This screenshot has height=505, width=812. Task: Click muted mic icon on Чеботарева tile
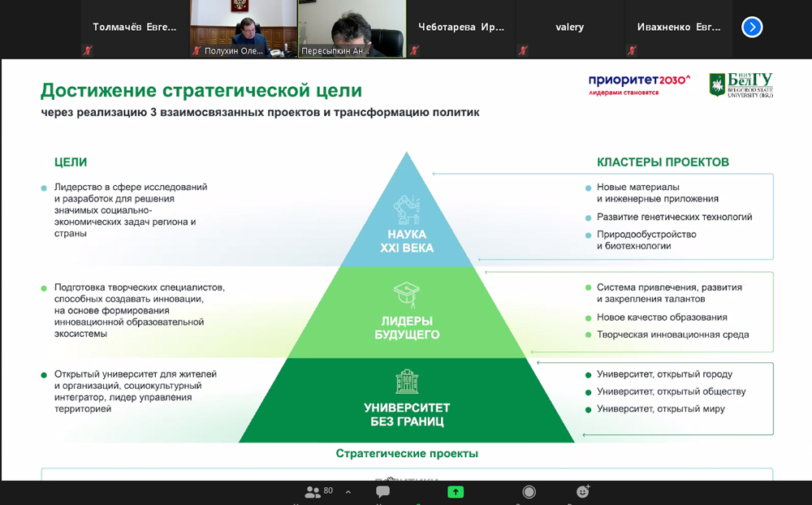tap(414, 50)
